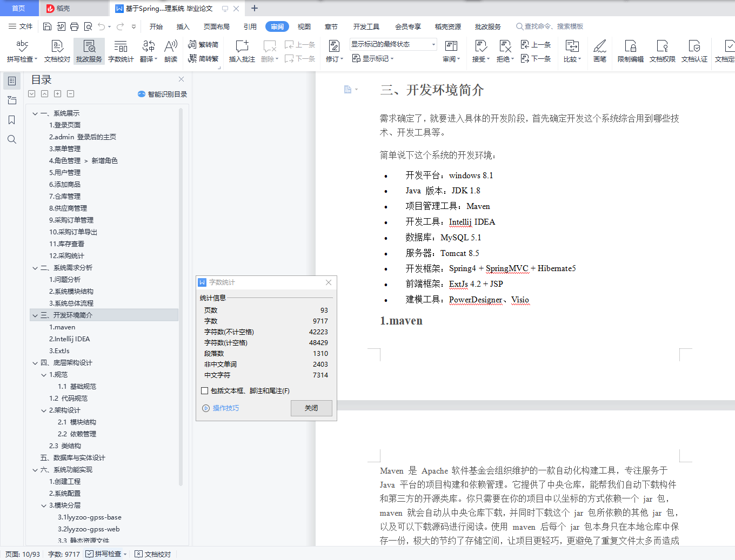The width and height of the screenshot is (735, 560).
Task: Click the 文档认证 ribbon button
Action: coord(694,51)
